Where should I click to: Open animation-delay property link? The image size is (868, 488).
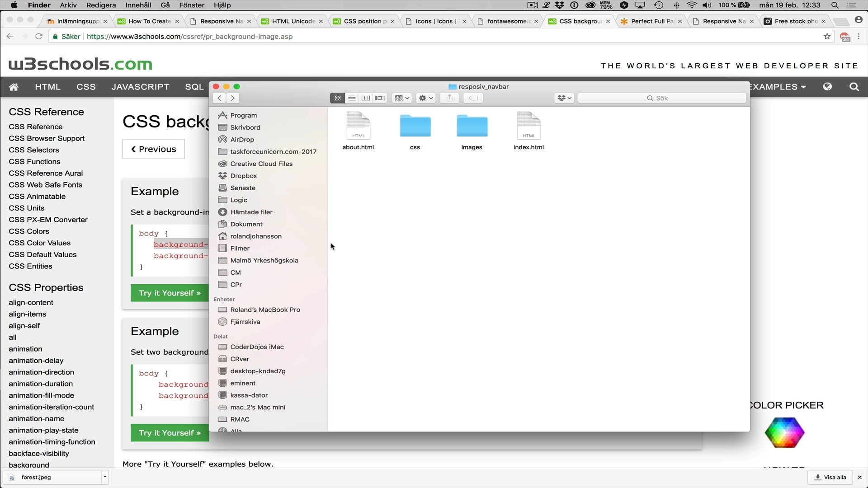pyautogui.click(x=36, y=361)
